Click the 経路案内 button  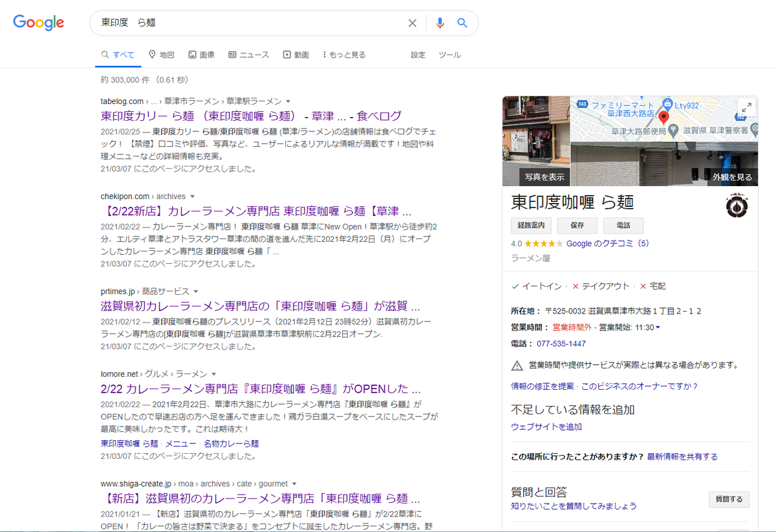pyautogui.click(x=531, y=226)
